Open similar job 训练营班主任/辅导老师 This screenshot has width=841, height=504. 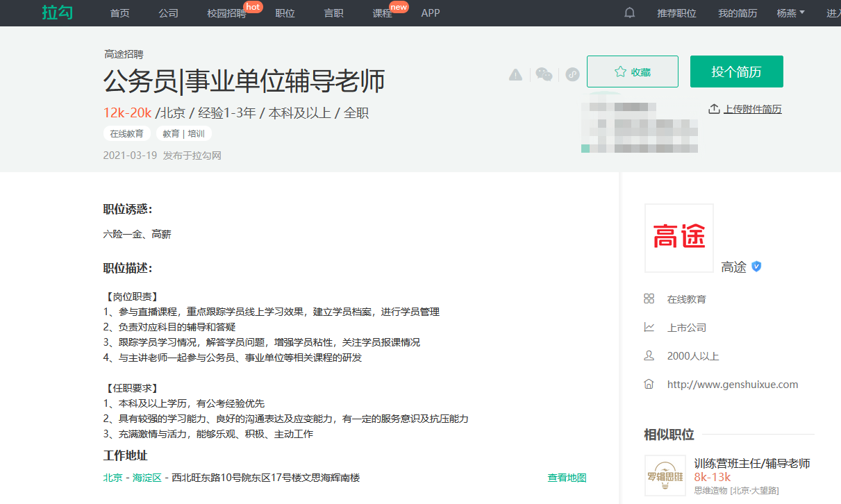pyautogui.click(x=751, y=463)
